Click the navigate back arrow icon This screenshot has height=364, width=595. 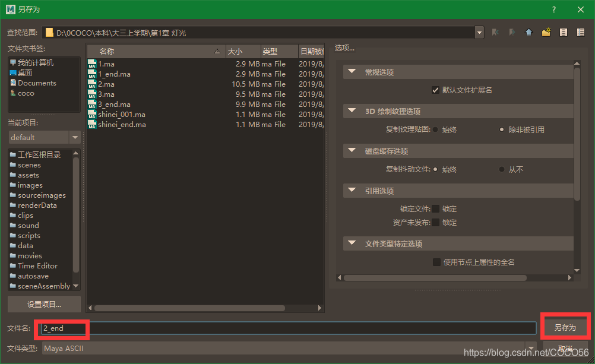point(495,33)
